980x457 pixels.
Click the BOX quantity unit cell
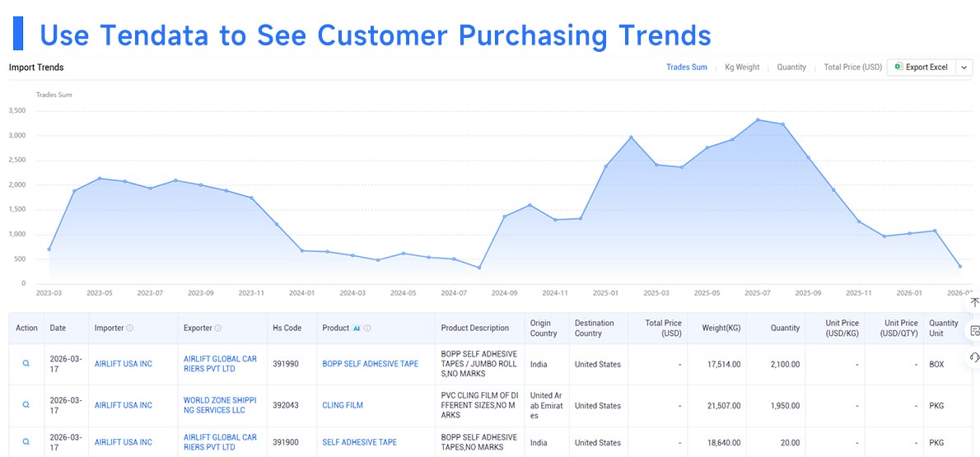pyautogui.click(x=937, y=364)
